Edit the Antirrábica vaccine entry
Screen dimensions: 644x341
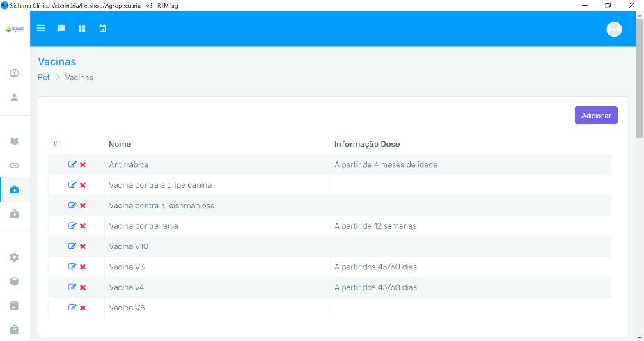(72, 165)
